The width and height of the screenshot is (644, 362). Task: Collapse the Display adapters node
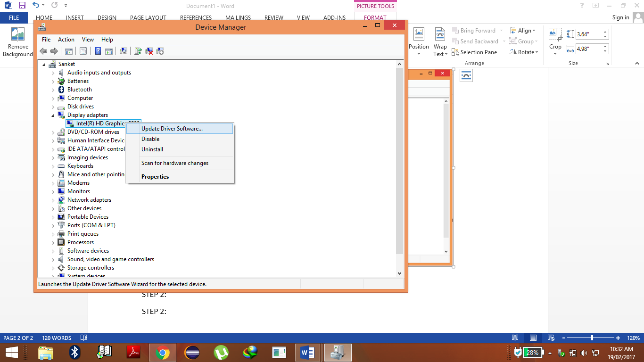53,115
